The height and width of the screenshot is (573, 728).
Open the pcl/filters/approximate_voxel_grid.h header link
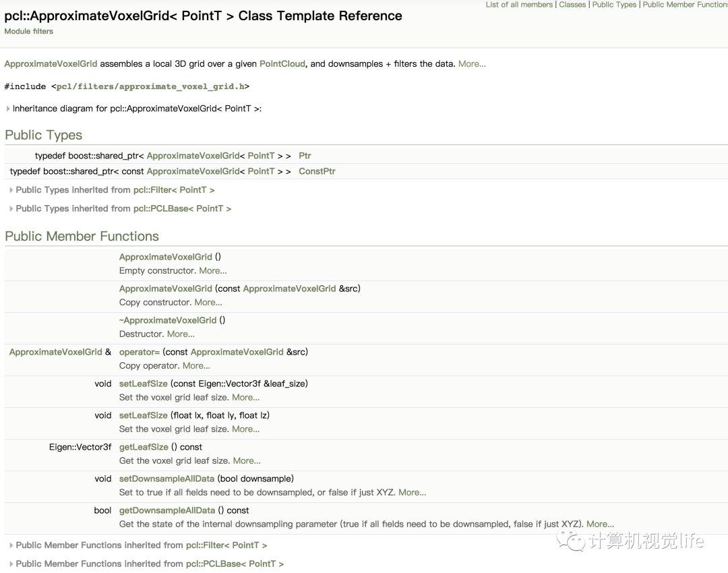pyautogui.click(x=152, y=86)
